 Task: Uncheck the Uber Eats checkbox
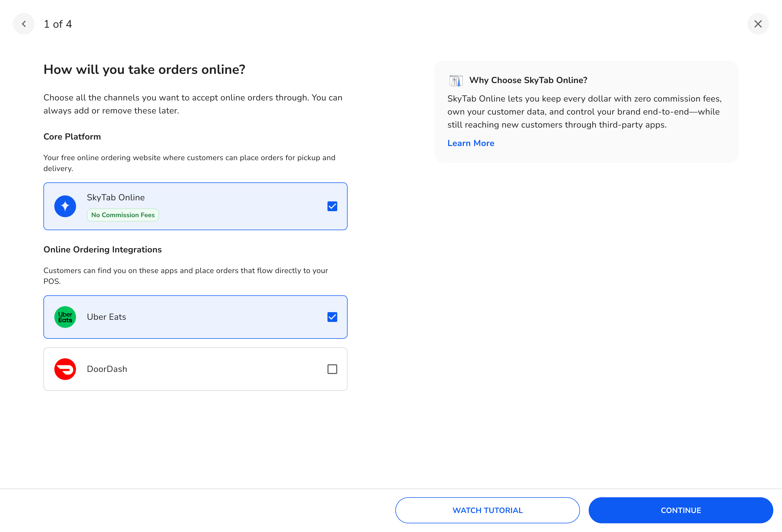(x=332, y=317)
